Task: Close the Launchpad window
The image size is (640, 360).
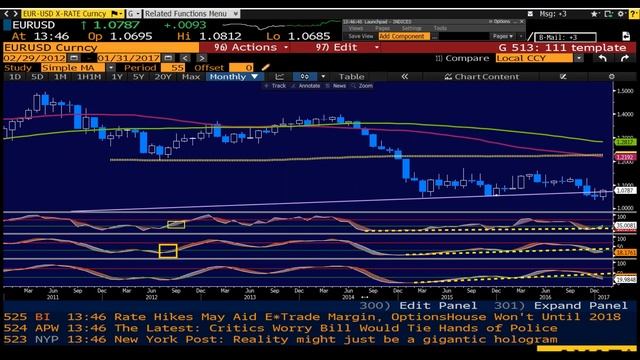Action: (x=522, y=22)
